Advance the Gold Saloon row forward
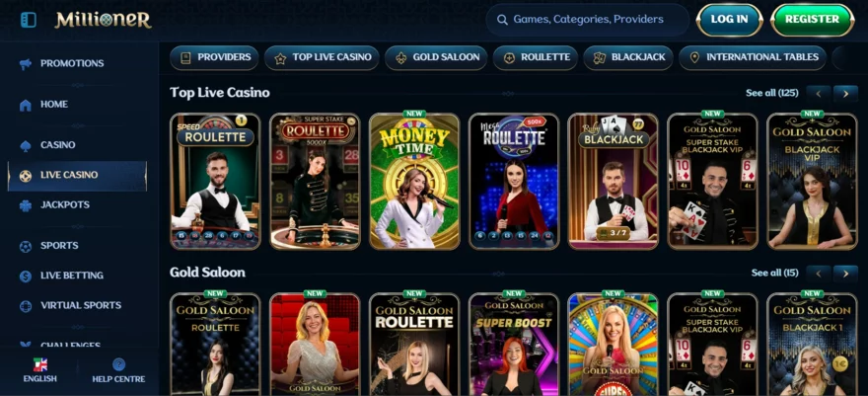The height and width of the screenshot is (396, 868). pos(845,273)
